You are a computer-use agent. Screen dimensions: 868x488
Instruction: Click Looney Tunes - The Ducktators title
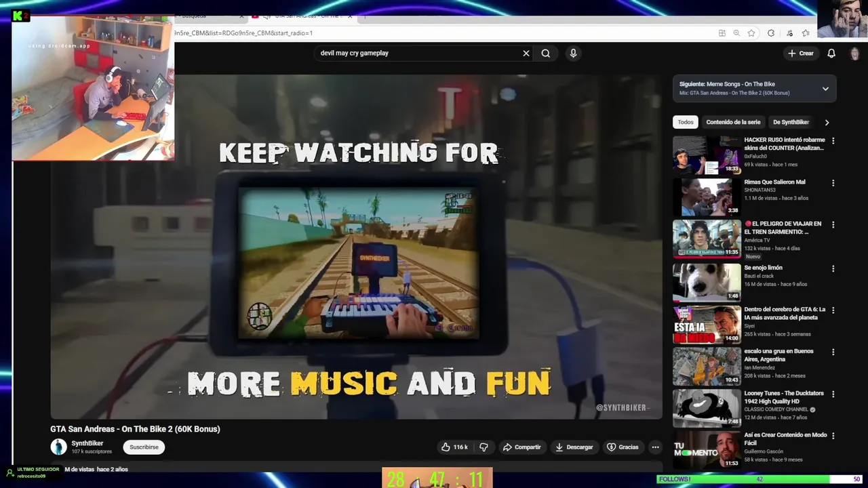784,397
